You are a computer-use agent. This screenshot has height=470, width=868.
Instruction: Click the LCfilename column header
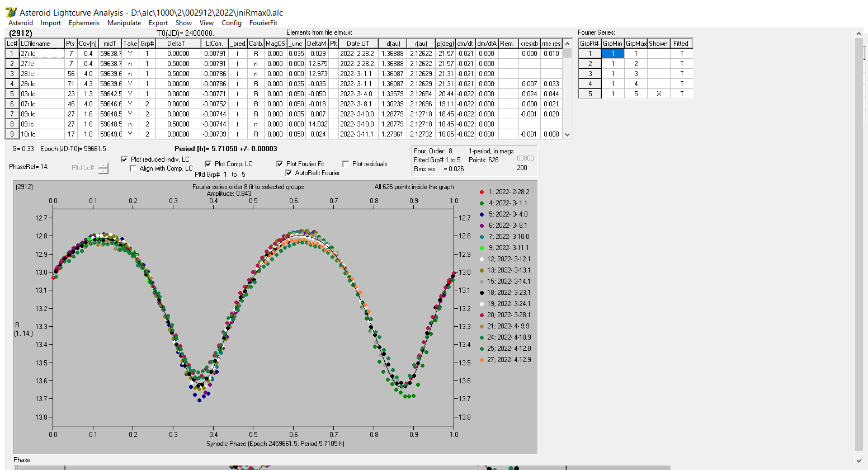[x=41, y=44]
